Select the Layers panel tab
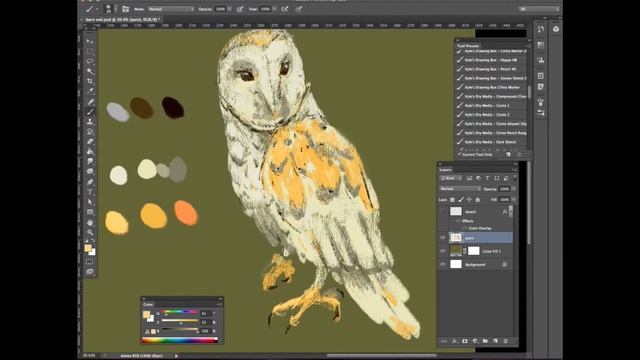 pos(445,170)
